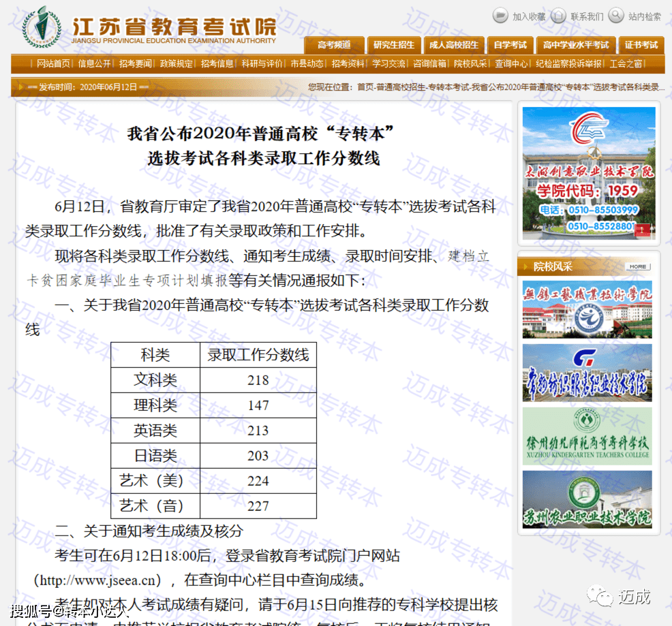The width and height of the screenshot is (672, 626).
Task: Open 院校风采 menu item in navigation bar
Action: [470, 64]
